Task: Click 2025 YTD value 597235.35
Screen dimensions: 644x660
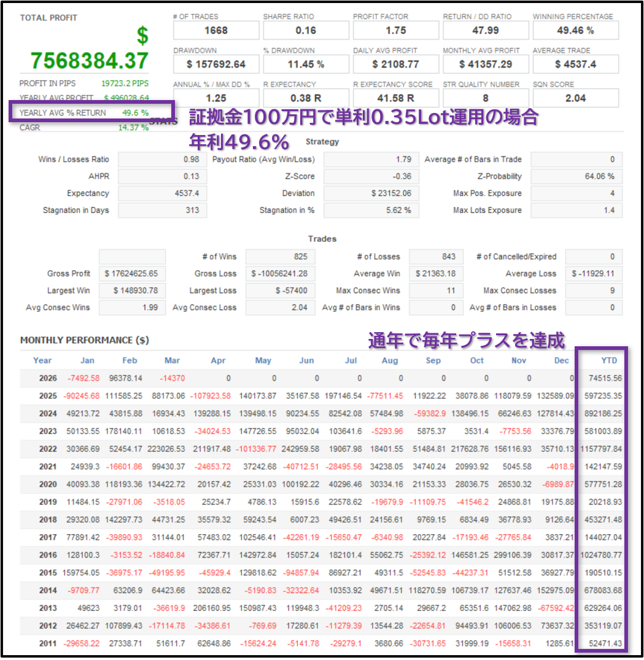Action: coord(603,396)
